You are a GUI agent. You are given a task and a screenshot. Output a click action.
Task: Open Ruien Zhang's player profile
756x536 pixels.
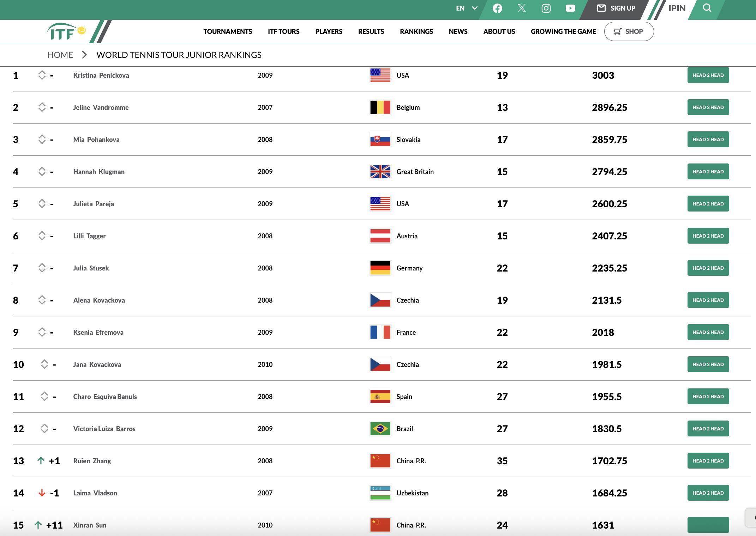[92, 461]
